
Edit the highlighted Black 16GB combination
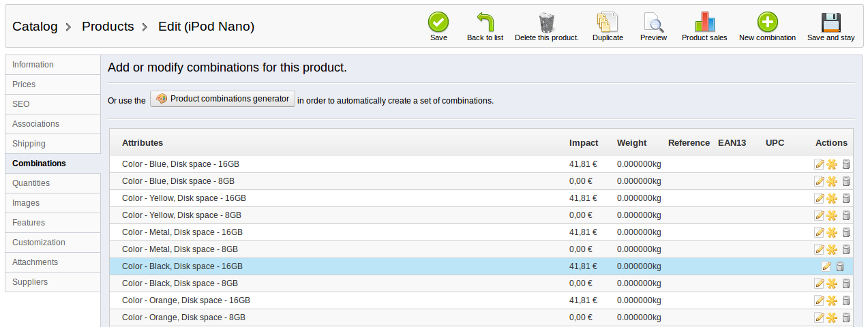click(x=826, y=266)
